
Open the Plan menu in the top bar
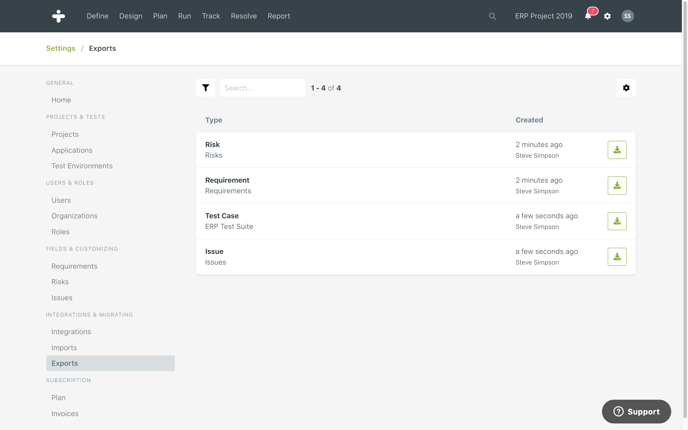[160, 16]
